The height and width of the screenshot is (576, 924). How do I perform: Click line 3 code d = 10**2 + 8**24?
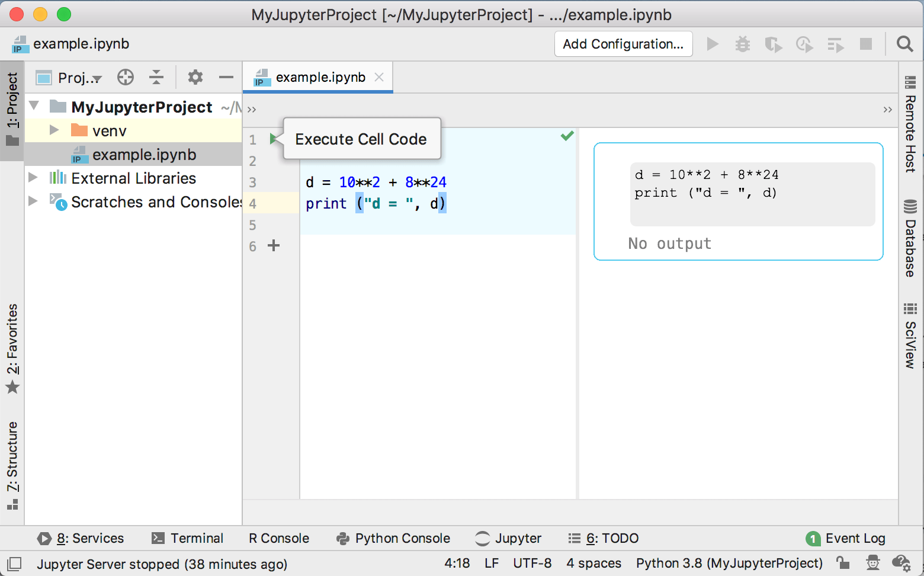click(376, 182)
